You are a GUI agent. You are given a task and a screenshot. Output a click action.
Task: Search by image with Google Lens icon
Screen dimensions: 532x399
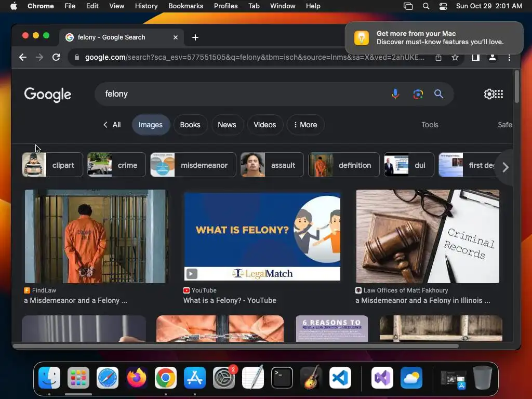click(x=418, y=94)
